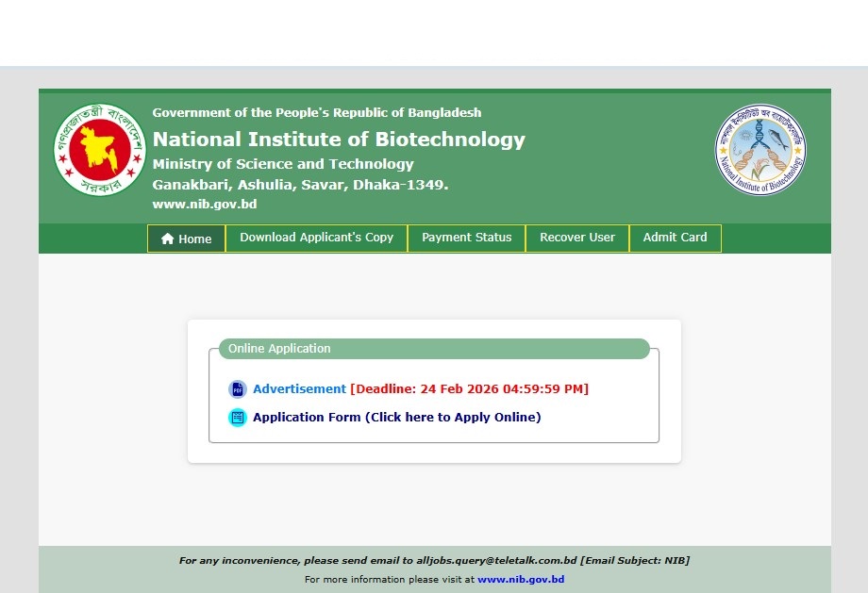The width and height of the screenshot is (868, 593).
Task: Click the www.nib.gov.bd text in the header
Action: click(204, 205)
